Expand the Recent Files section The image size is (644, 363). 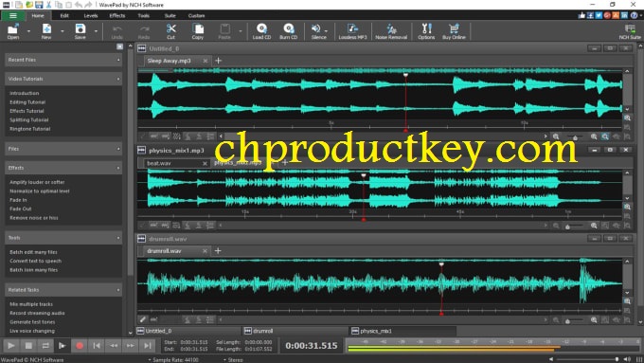(x=63, y=60)
